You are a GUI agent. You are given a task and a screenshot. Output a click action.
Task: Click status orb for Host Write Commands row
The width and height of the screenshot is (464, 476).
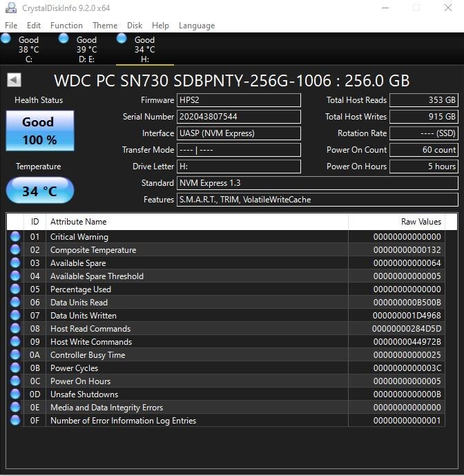click(15, 341)
